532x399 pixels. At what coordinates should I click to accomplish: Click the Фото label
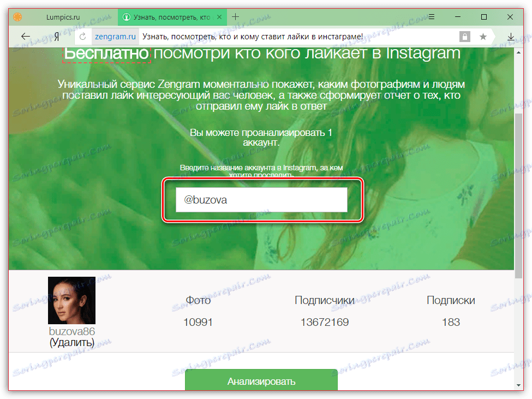198,300
